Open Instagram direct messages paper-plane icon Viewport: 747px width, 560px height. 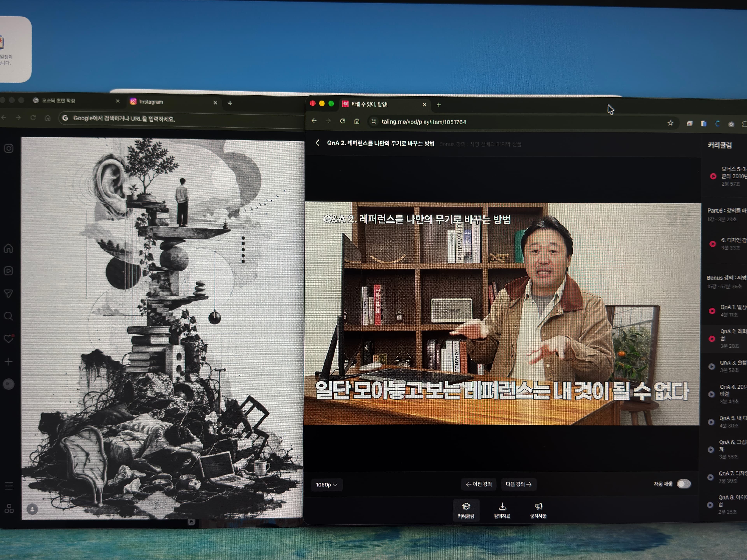click(x=9, y=293)
